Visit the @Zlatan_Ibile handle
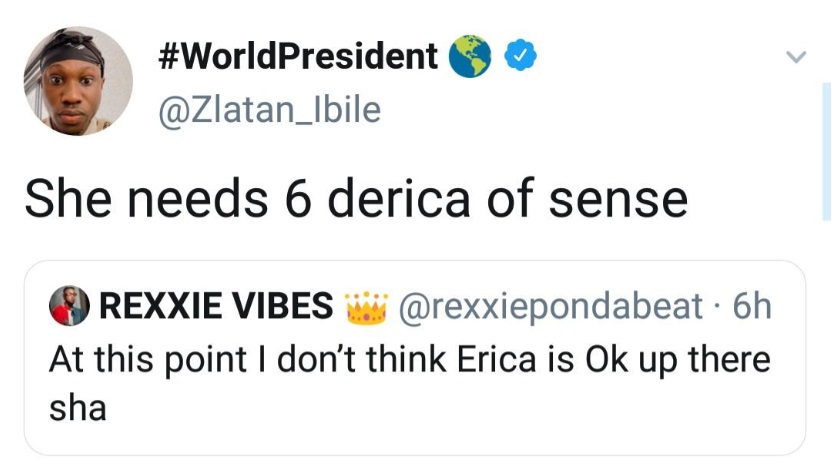Image resolution: width=837 pixels, height=475 pixels. (x=270, y=107)
